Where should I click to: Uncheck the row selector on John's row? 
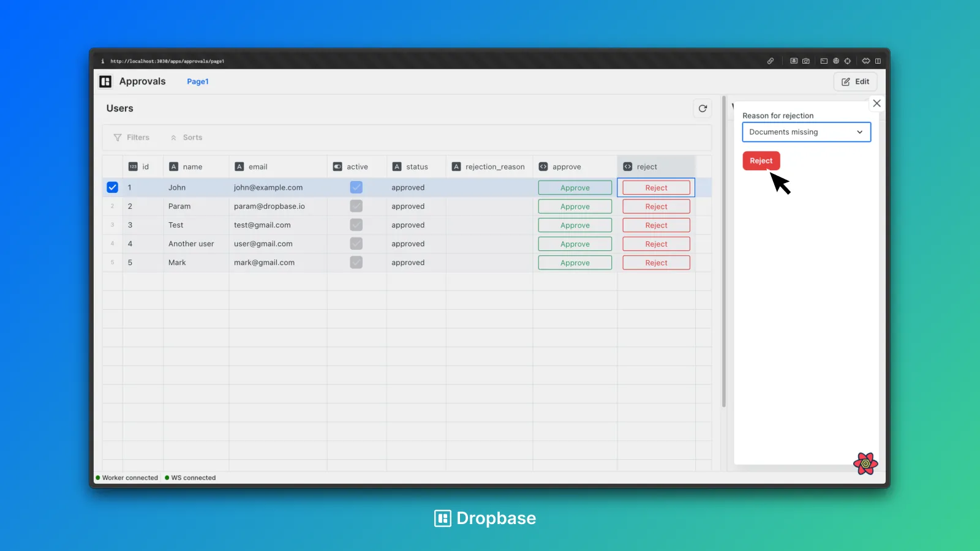tap(112, 187)
